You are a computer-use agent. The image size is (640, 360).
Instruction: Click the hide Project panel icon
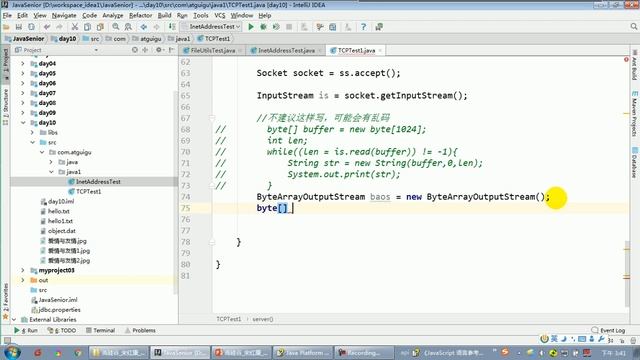tap(171, 50)
